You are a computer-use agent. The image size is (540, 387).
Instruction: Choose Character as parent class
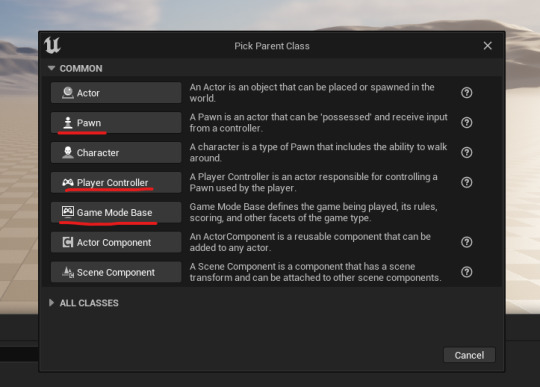116,153
